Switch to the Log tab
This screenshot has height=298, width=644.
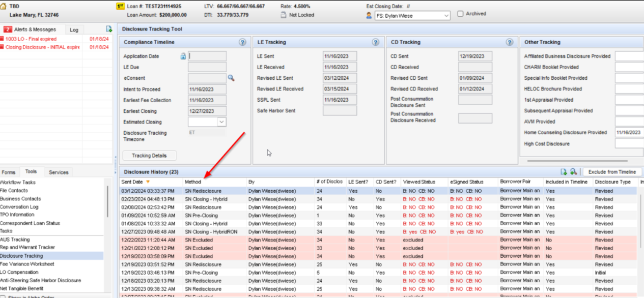click(74, 30)
